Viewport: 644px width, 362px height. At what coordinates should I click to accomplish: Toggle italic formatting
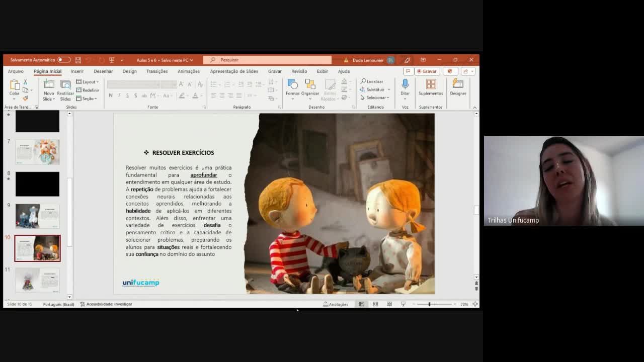point(119,96)
